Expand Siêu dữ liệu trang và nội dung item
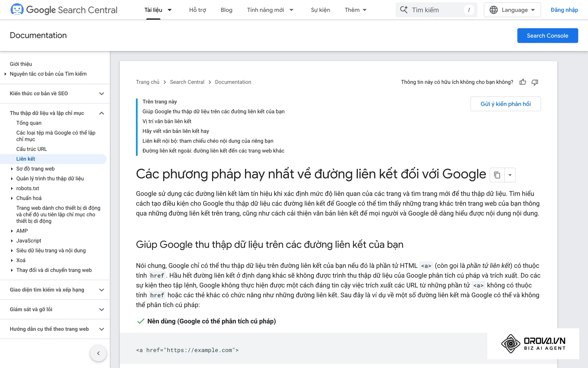 pyautogui.click(x=12, y=251)
